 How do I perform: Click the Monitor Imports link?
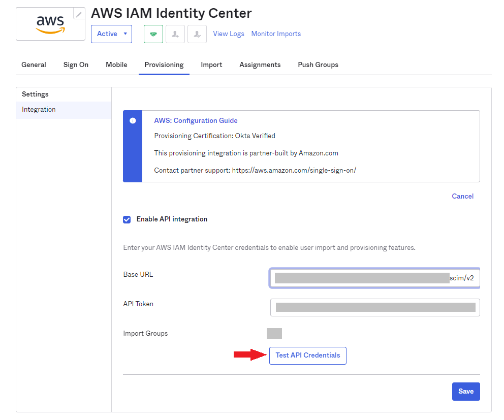click(276, 34)
